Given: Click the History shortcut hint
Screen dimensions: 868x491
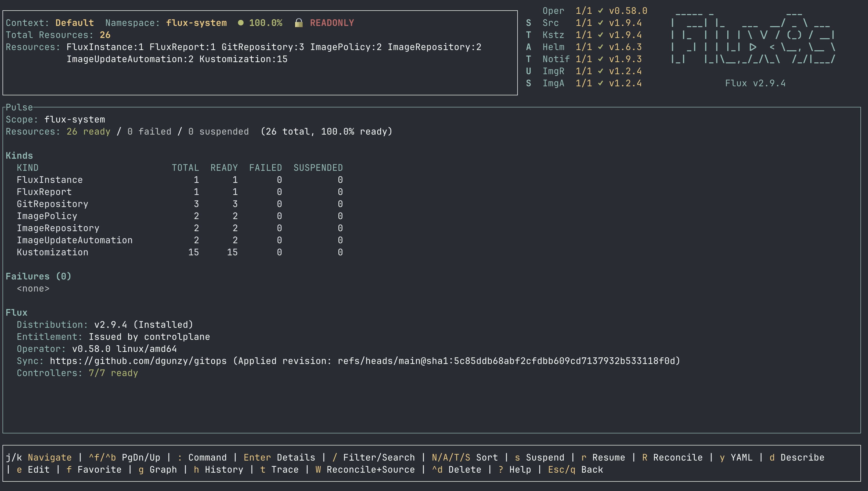Looking at the screenshot, I should tap(219, 470).
